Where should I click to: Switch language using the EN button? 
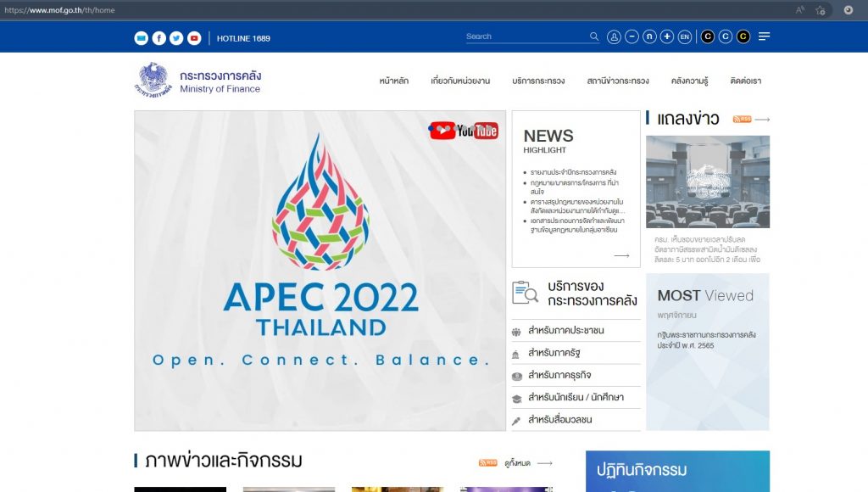pyautogui.click(x=685, y=36)
